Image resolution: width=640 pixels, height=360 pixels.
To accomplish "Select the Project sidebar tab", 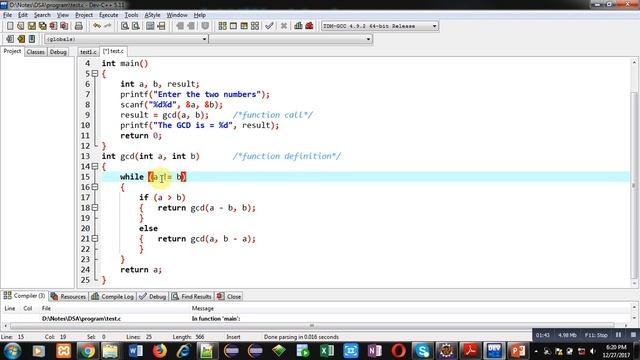I will (12, 51).
